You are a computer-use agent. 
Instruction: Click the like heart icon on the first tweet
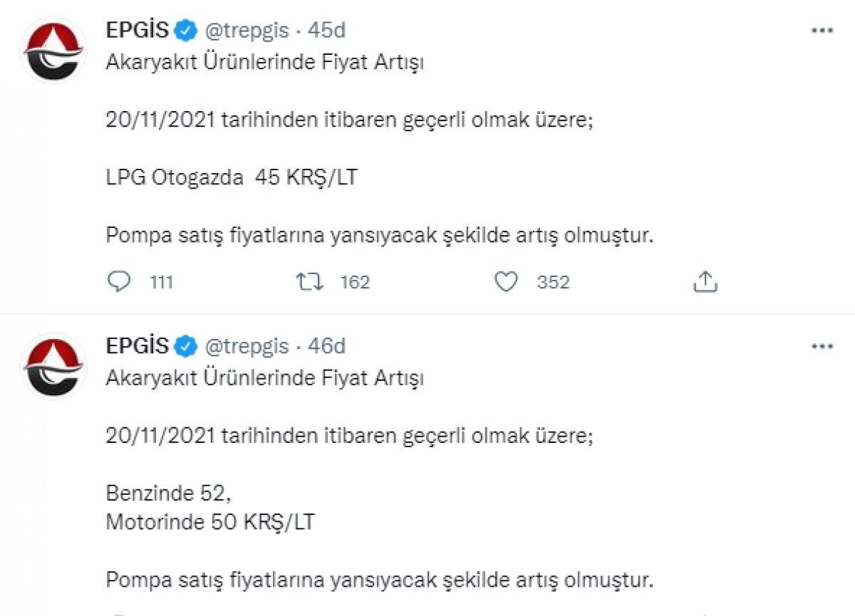[x=505, y=282]
